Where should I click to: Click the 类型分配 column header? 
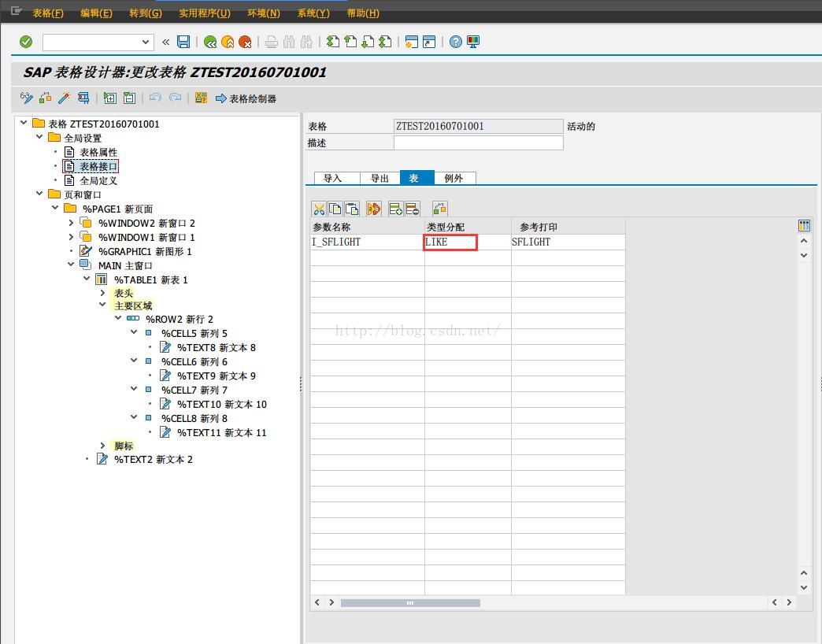click(468, 227)
